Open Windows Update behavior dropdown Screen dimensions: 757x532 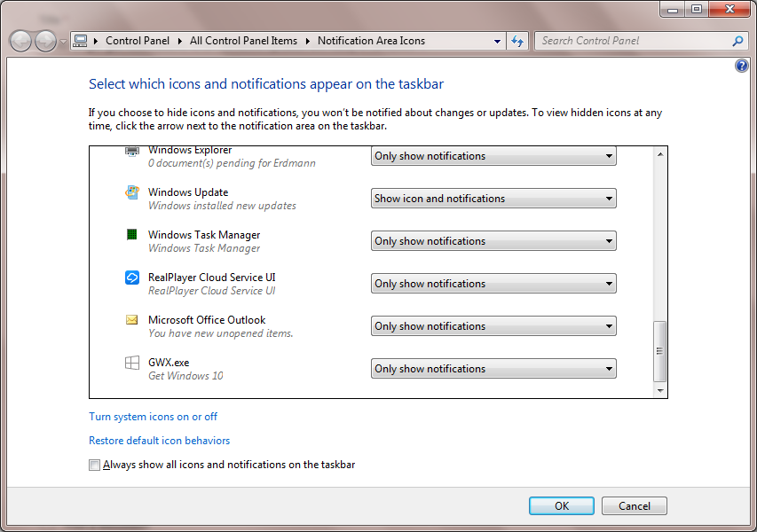click(x=493, y=199)
